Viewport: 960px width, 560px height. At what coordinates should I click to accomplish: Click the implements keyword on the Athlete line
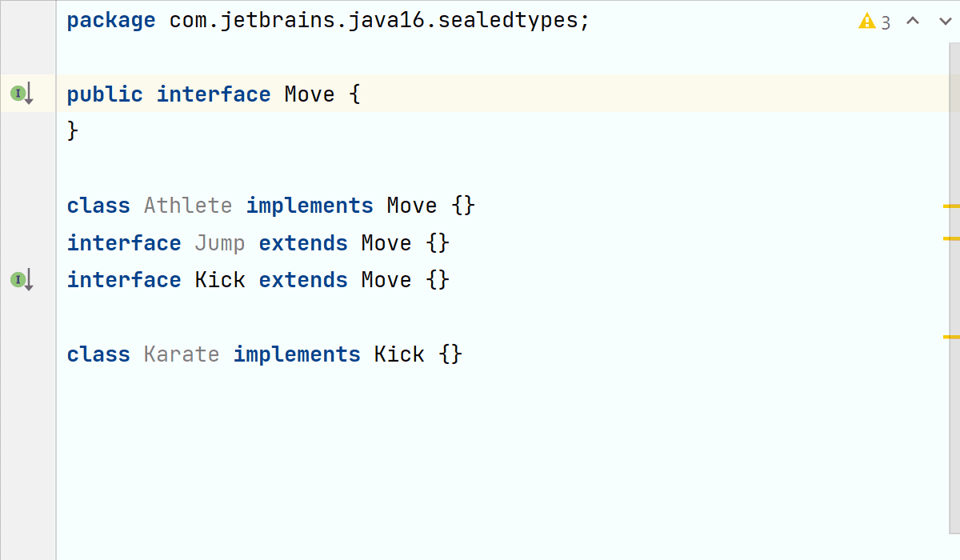tap(310, 206)
